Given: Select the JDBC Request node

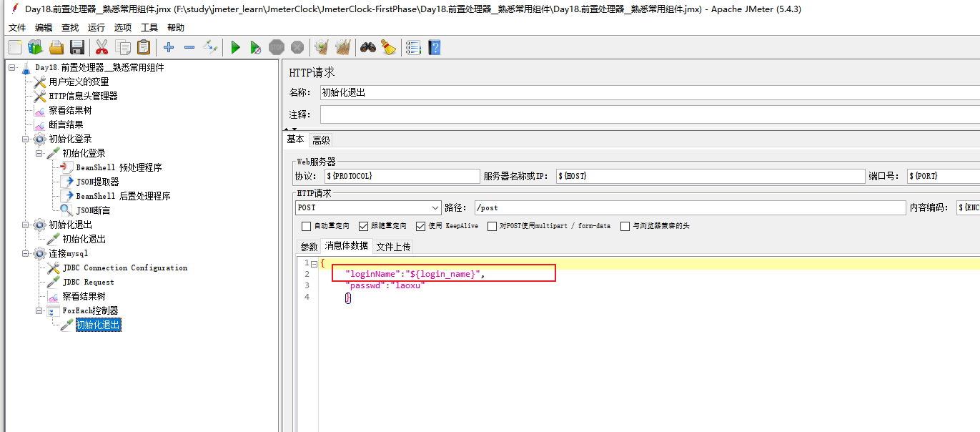Looking at the screenshot, I should click(88, 282).
